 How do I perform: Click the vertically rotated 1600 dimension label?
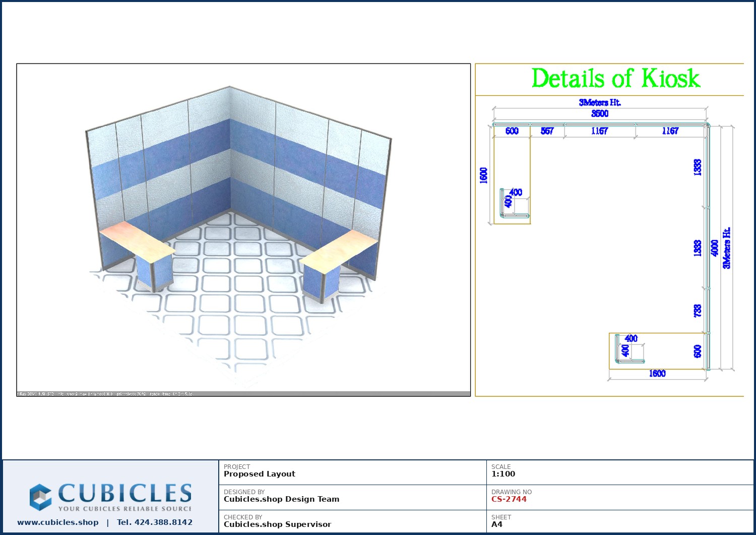(x=484, y=175)
